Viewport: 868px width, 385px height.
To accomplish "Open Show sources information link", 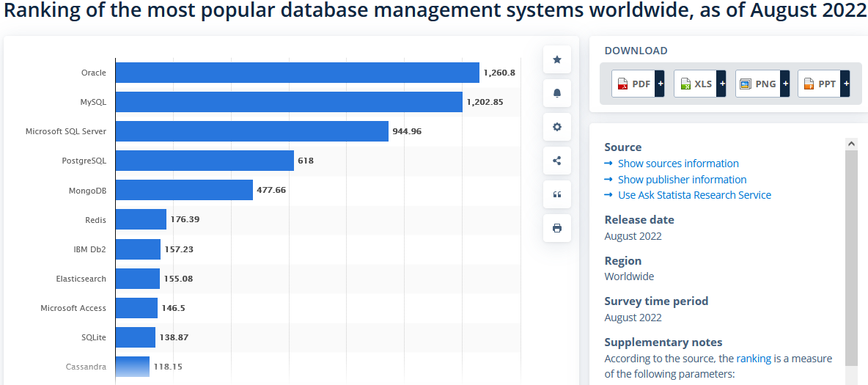I will click(677, 164).
